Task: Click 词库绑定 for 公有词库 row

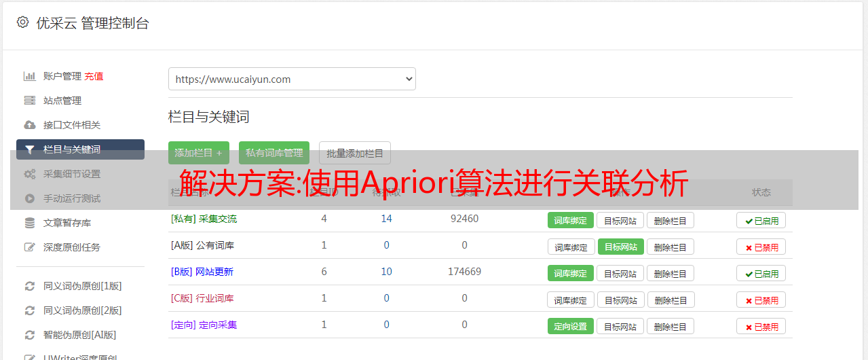Action: coord(571,247)
